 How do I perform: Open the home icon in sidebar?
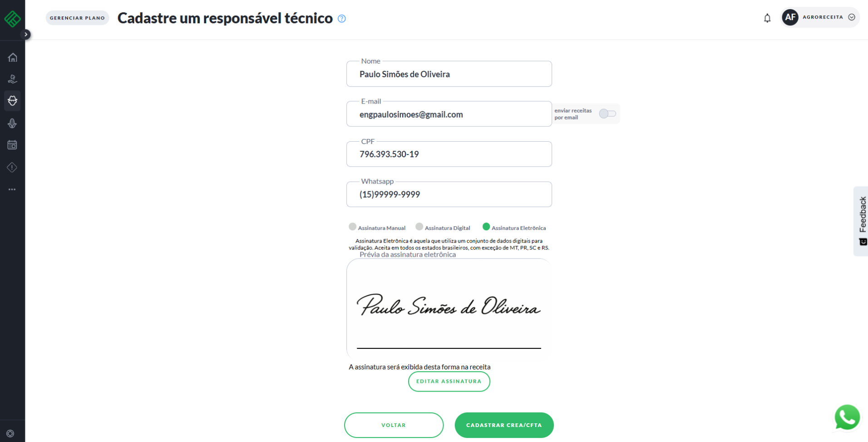pyautogui.click(x=12, y=58)
